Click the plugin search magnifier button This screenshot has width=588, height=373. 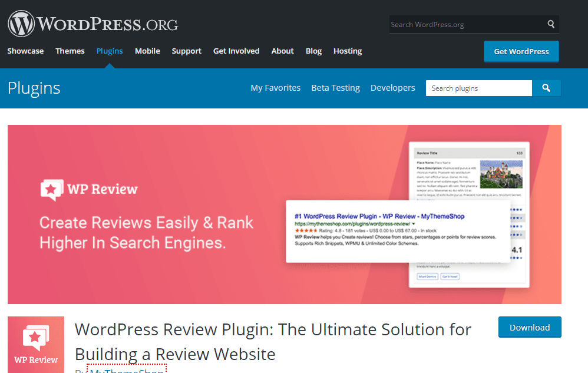point(546,88)
